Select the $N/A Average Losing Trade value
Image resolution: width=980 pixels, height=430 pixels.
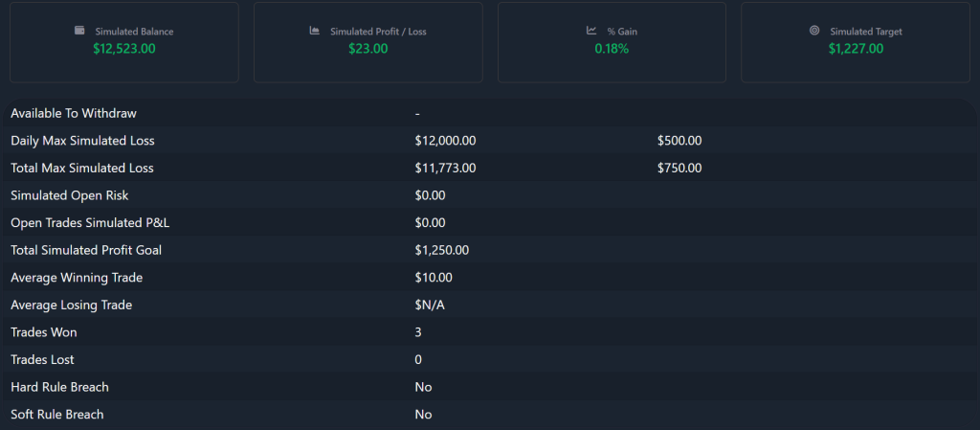(430, 305)
